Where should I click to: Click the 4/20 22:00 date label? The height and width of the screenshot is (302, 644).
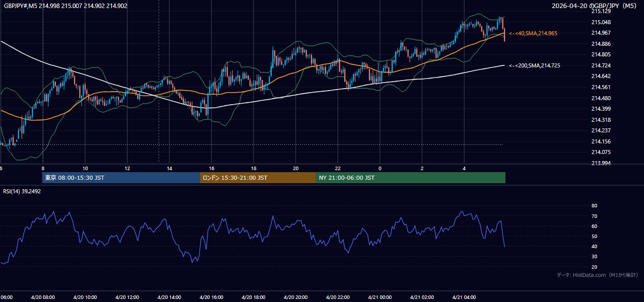pos(338,297)
